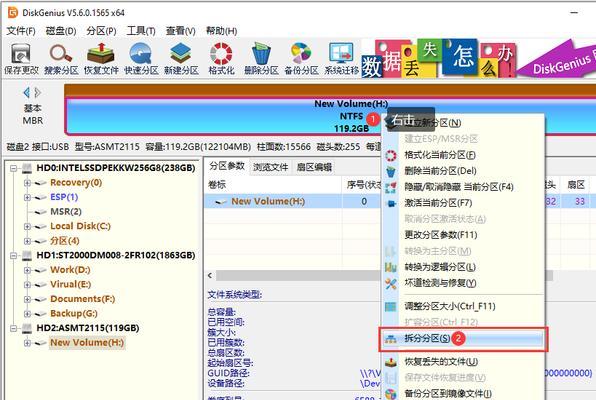Screen dimensions: 596x400
Task: Expand the ESP(1) partition node
Action: coord(27,197)
